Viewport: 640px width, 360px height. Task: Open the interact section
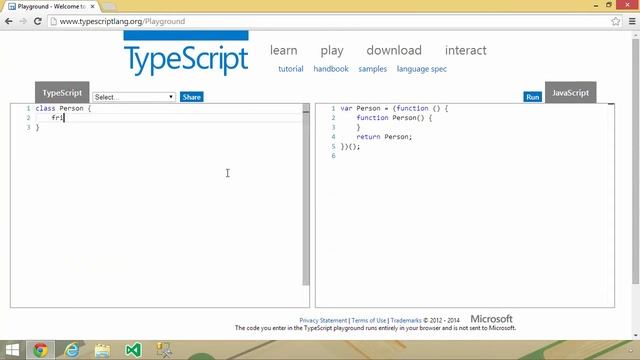466,50
